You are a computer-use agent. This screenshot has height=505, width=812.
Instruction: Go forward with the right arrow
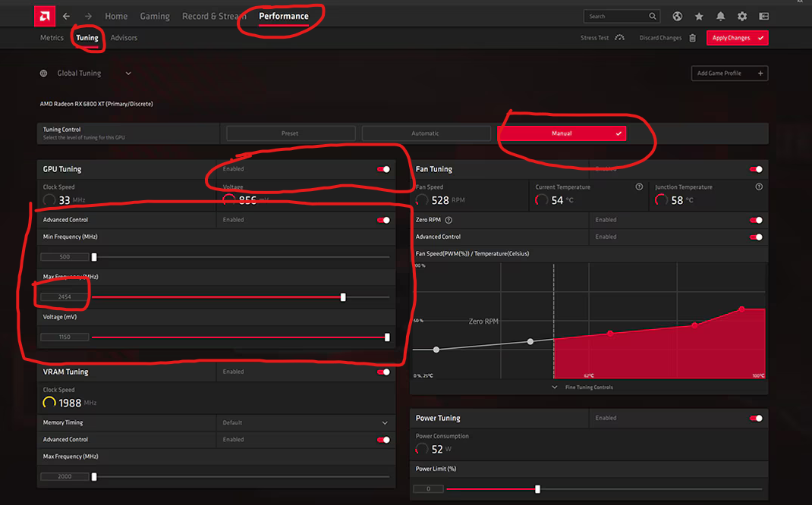[88, 17]
